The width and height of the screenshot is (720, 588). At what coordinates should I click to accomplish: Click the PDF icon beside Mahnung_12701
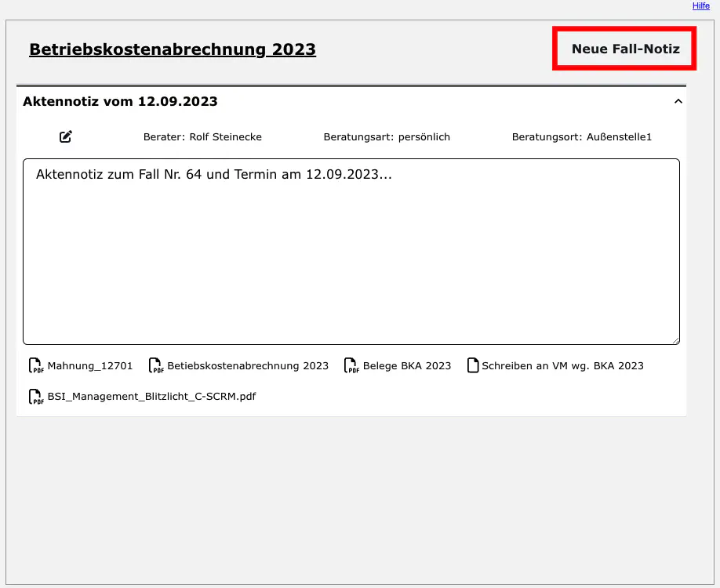coord(36,366)
